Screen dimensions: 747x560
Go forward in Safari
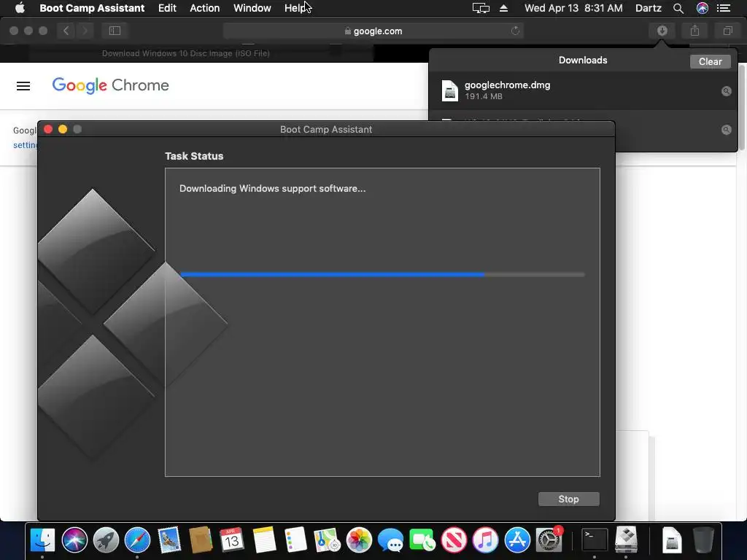pyautogui.click(x=85, y=31)
